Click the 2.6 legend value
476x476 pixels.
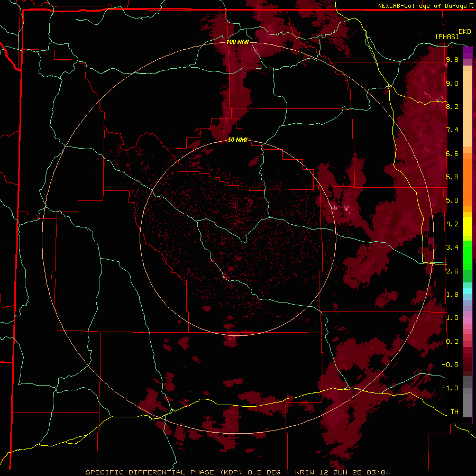[x=452, y=271]
